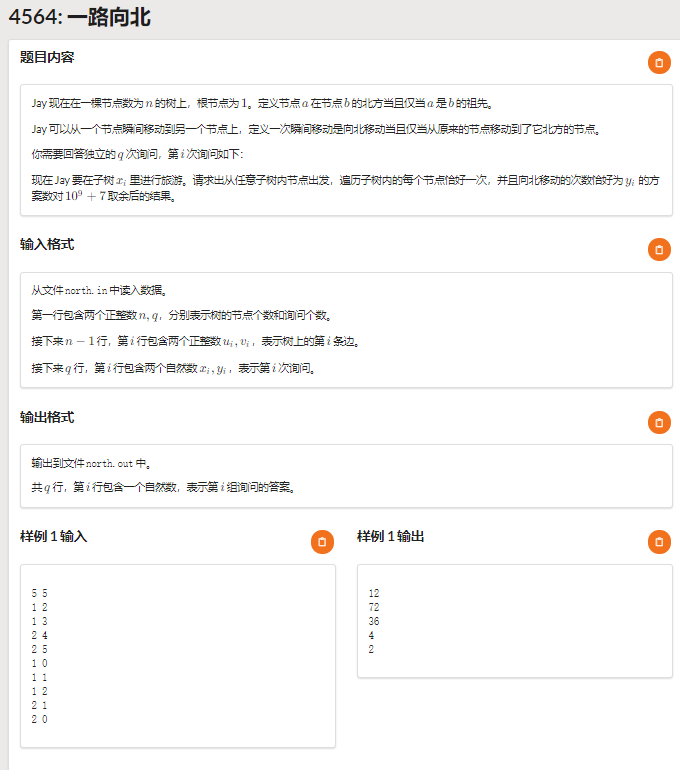The height and width of the screenshot is (770, 680).
Task: Click the paragraph starting 现在 Jay 要在子树
Action: 346,188
